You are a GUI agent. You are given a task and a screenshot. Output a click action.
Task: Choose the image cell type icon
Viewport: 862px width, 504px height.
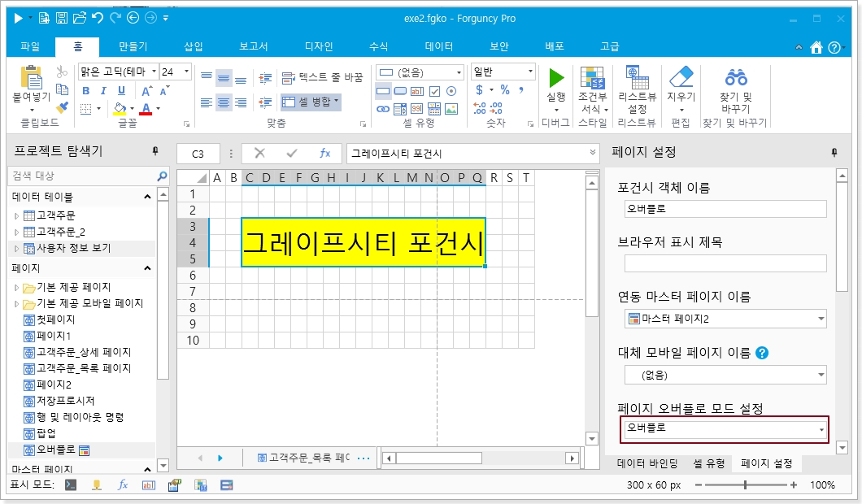point(451,108)
